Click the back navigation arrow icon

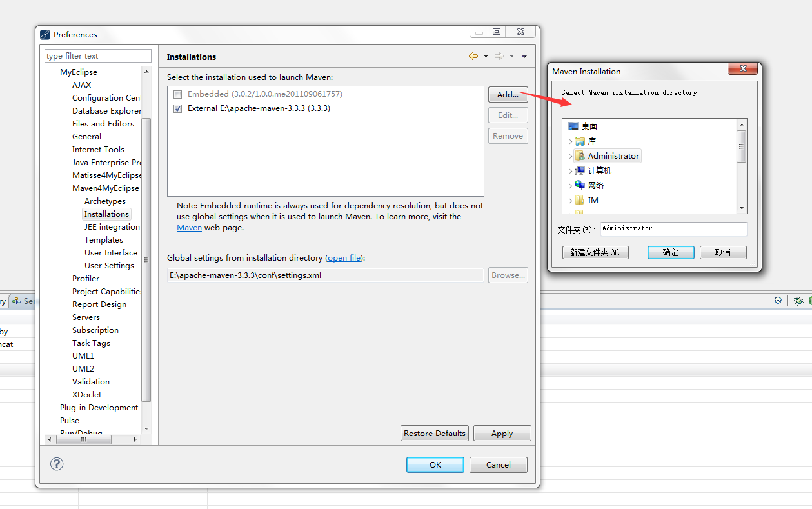click(x=473, y=57)
